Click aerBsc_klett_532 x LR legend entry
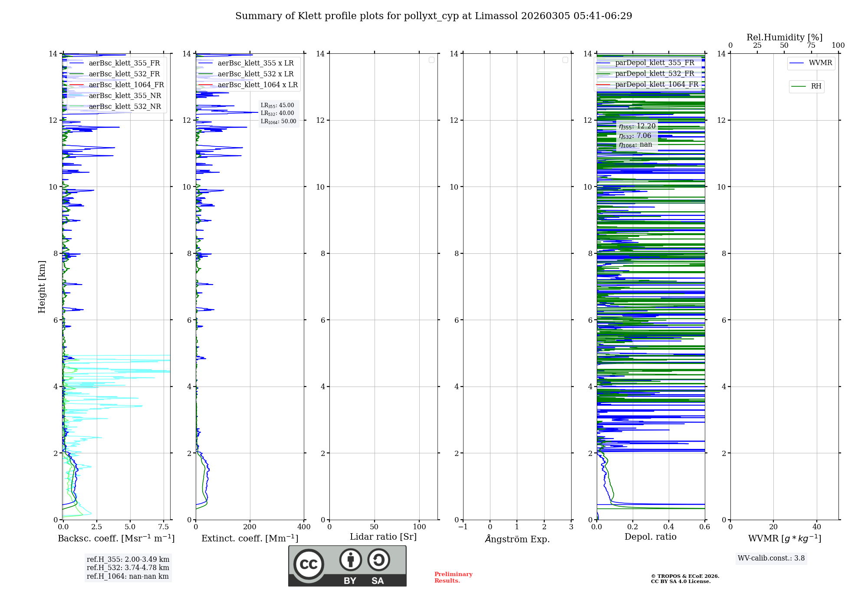Viewport: 868px width, 590px height. tap(255, 74)
